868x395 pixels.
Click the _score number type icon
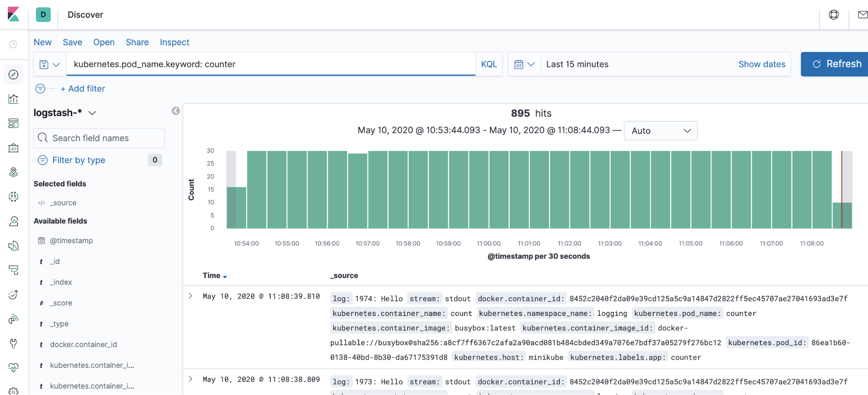[x=42, y=303]
